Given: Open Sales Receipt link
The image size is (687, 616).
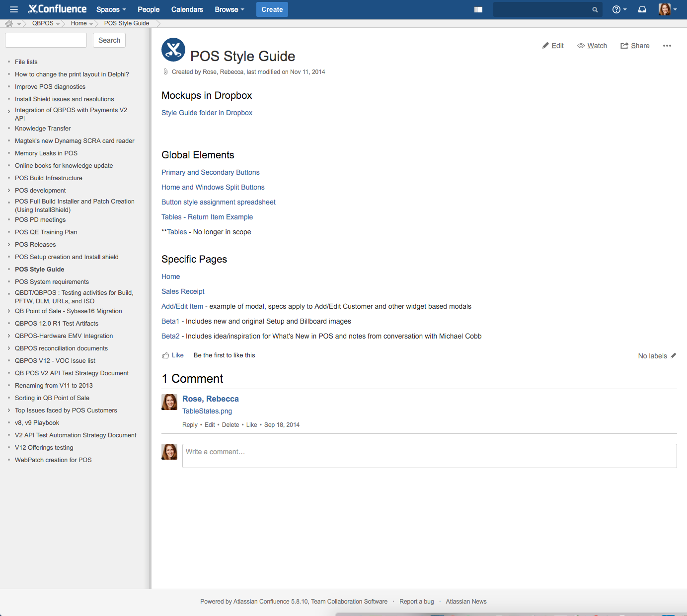Looking at the screenshot, I should point(183,291).
